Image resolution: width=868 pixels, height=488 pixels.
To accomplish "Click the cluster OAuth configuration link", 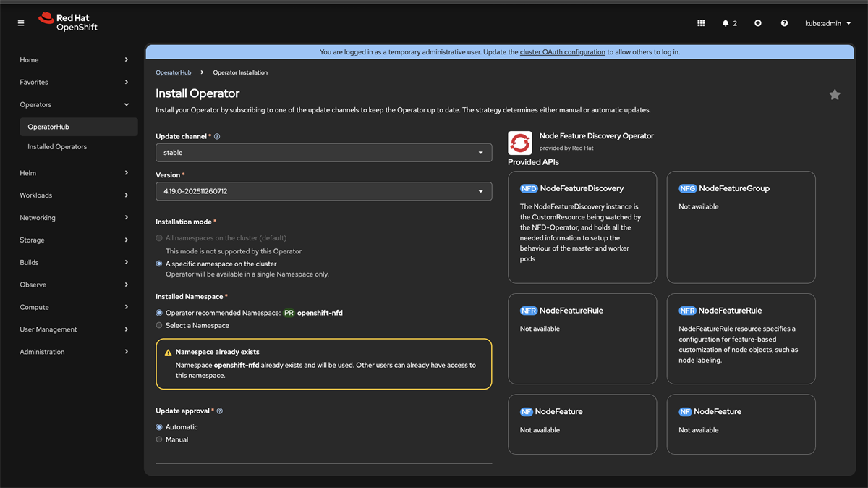I will pos(562,52).
